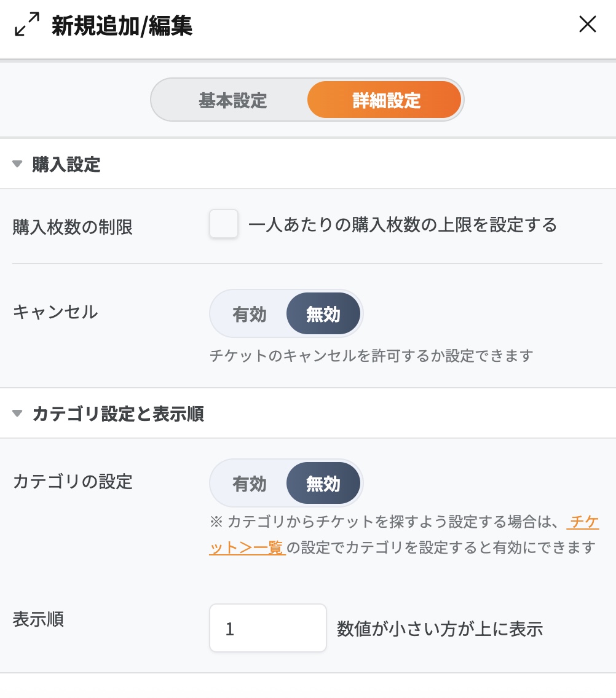
Task: Expand the panel to full screen
Action: (x=26, y=25)
